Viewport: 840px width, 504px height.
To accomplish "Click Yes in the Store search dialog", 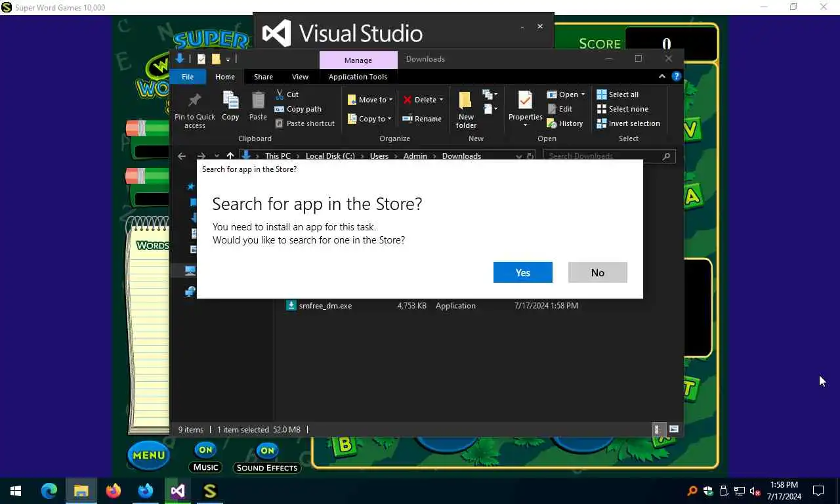I will (x=522, y=272).
